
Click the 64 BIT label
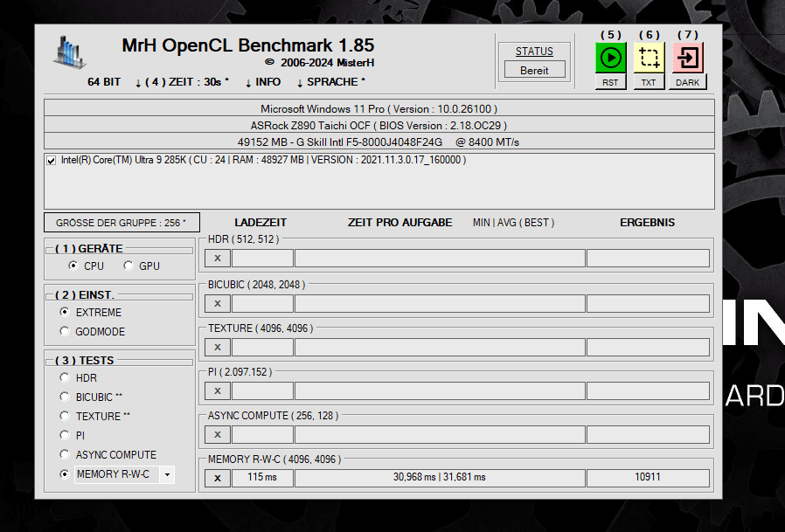tap(104, 82)
